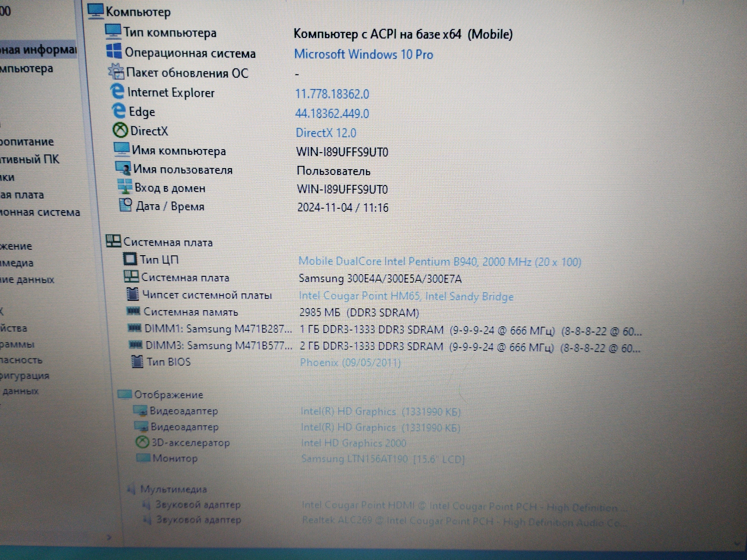Open the Realtek ALC269 audio adapter link
The width and height of the screenshot is (747, 560).
(x=465, y=521)
